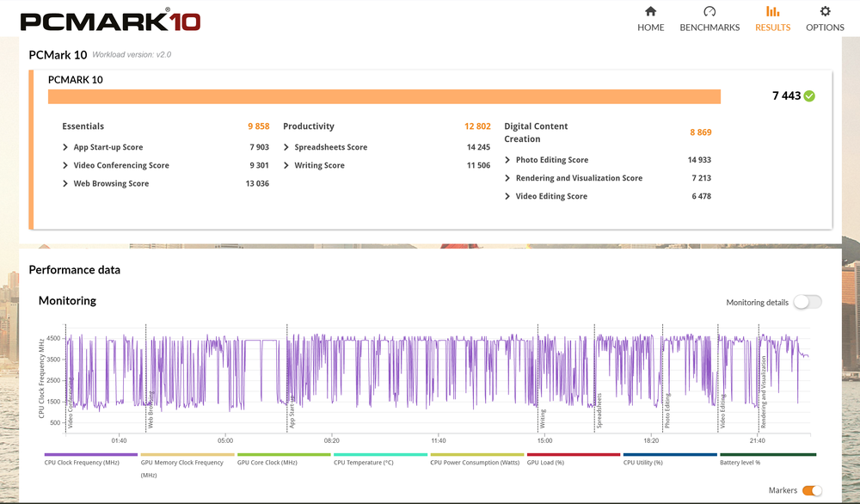Open the BENCHMARKS tab label

[x=709, y=28]
